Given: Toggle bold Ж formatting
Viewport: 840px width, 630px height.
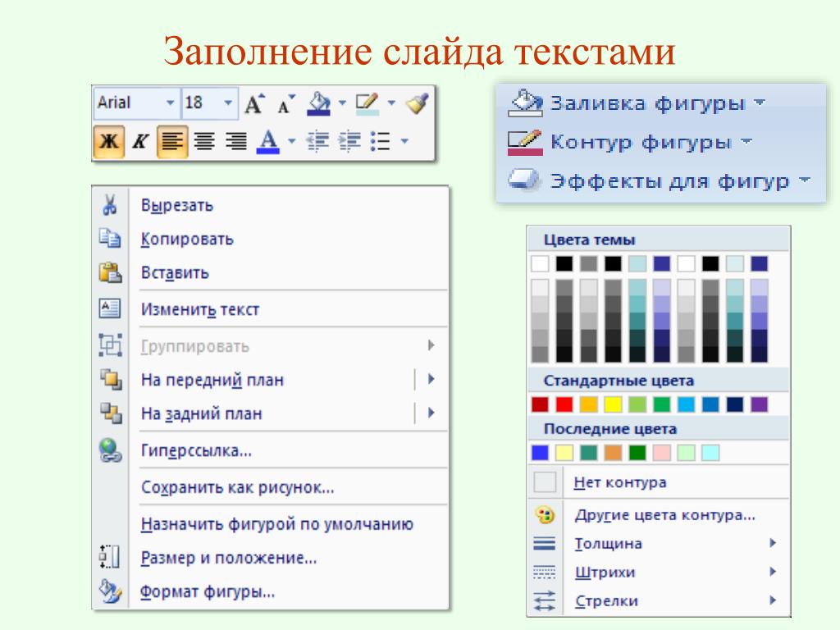Looking at the screenshot, I should [109, 141].
